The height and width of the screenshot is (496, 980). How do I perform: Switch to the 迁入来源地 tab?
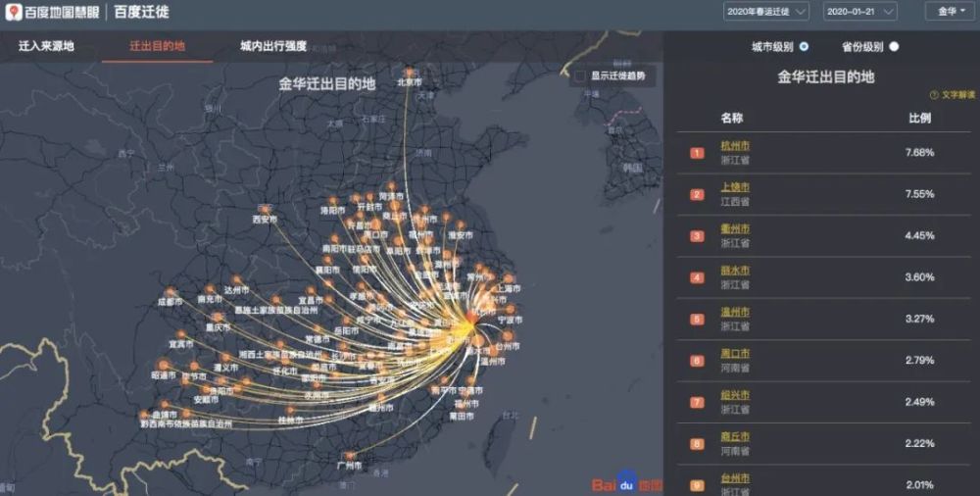pyautogui.click(x=46, y=46)
